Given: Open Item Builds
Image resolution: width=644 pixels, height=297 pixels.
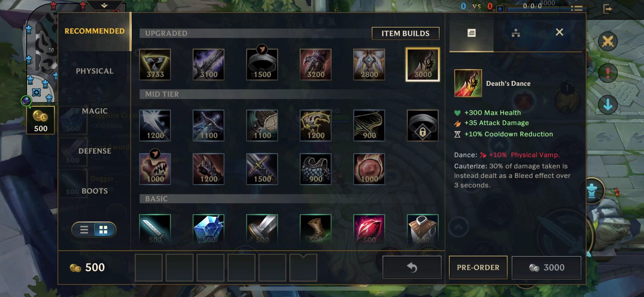Looking at the screenshot, I should pyautogui.click(x=405, y=33).
